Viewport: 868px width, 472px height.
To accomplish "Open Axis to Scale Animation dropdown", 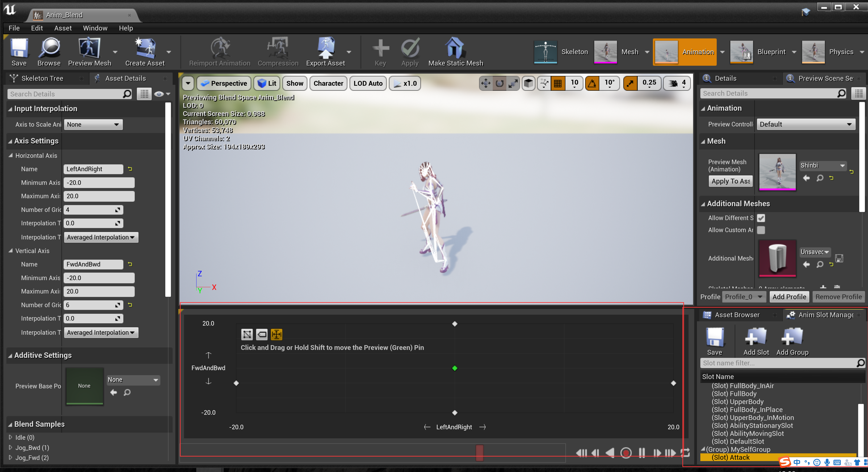I will click(93, 124).
